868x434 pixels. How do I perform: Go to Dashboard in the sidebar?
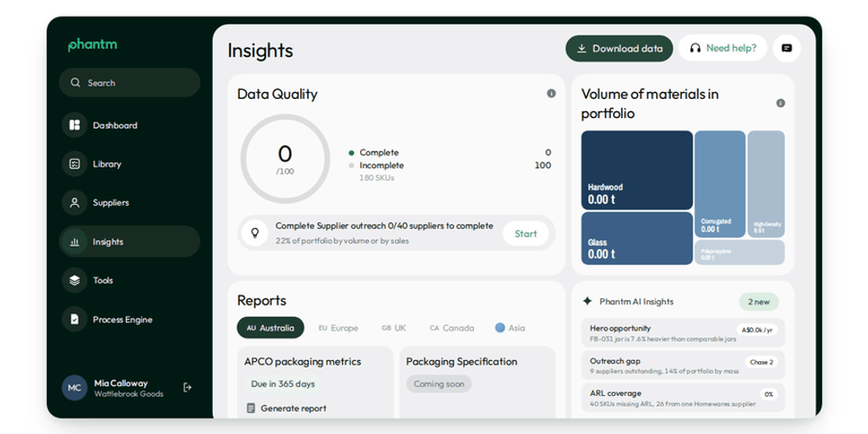(129, 125)
